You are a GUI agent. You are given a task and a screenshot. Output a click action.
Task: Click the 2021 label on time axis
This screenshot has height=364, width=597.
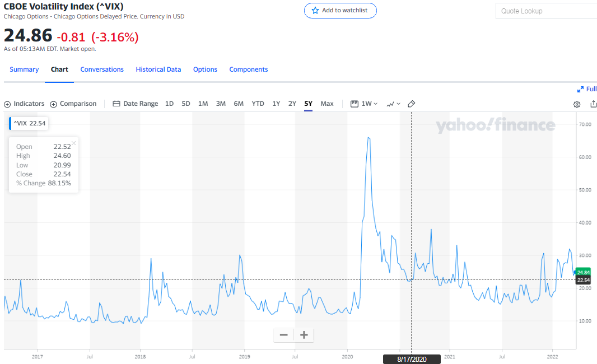[x=450, y=357]
